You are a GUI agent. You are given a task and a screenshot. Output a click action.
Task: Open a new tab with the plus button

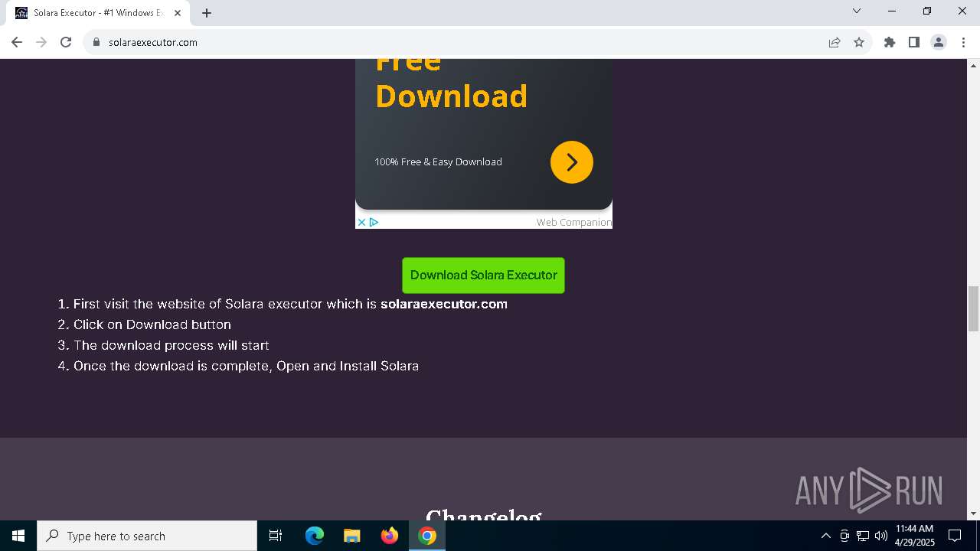point(207,13)
